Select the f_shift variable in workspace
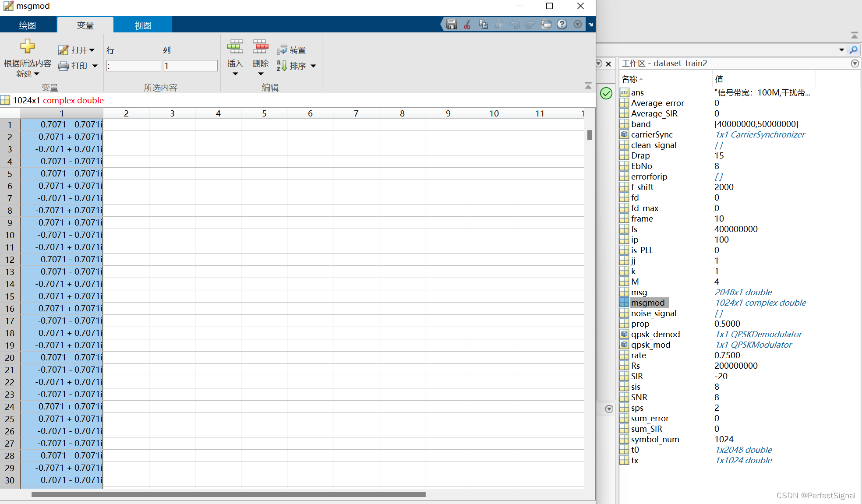 click(642, 187)
